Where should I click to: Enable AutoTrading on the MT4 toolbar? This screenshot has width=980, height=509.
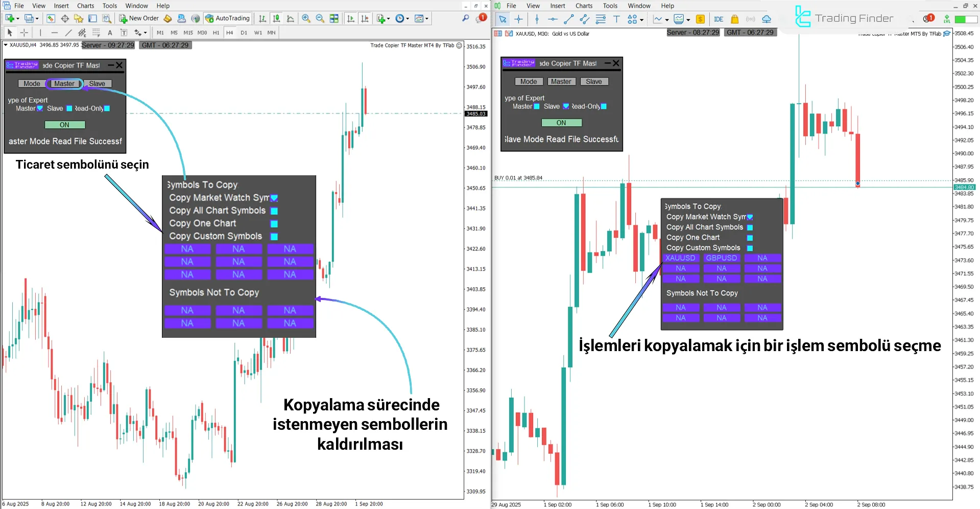227,18
